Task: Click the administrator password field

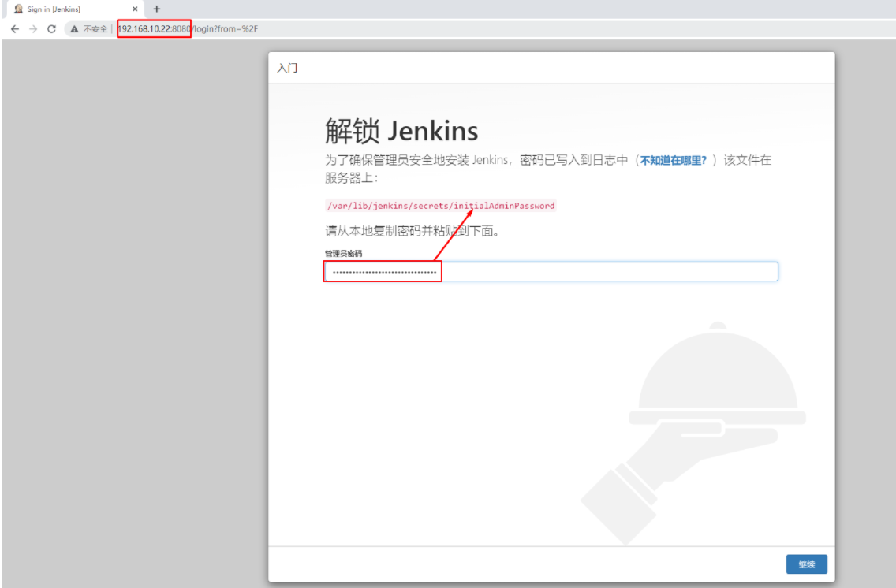Action: (551, 271)
